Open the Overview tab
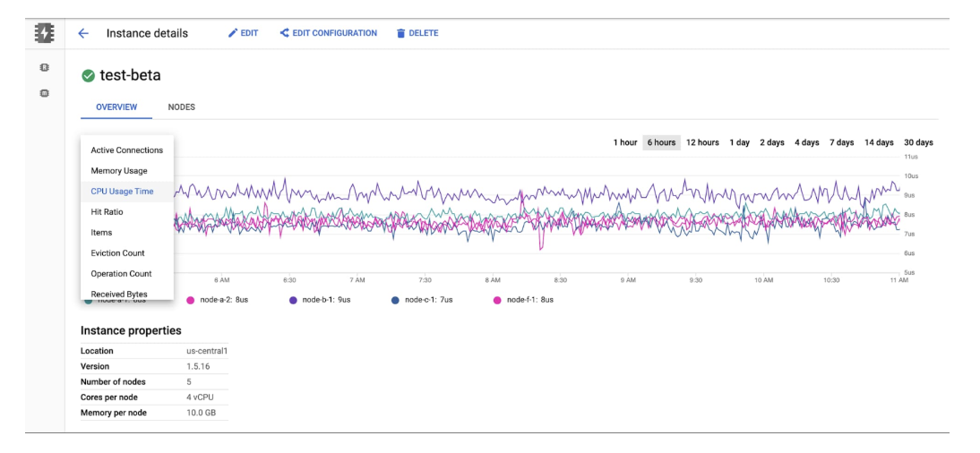 (x=116, y=107)
